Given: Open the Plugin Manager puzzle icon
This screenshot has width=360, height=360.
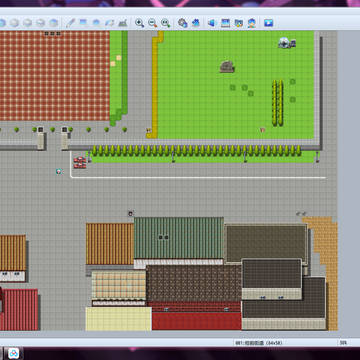Looking at the screenshot, I should 196,23.
